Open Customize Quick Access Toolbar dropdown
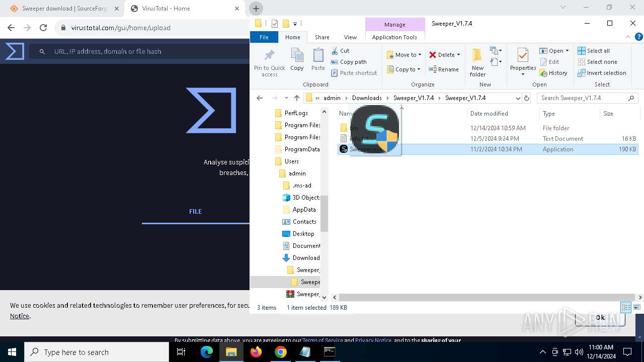Image resolution: width=644 pixels, height=362 pixels. click(x=295, y=24)
